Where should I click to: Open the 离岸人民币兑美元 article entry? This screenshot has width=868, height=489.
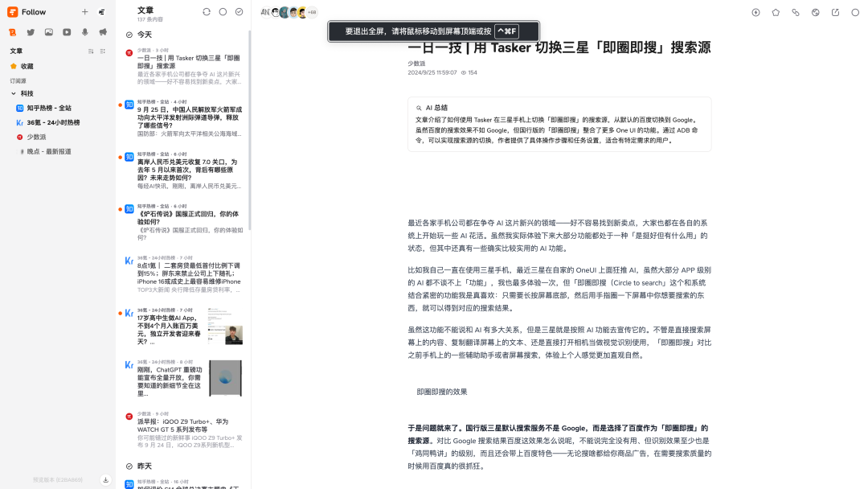[x=183, y=171]
